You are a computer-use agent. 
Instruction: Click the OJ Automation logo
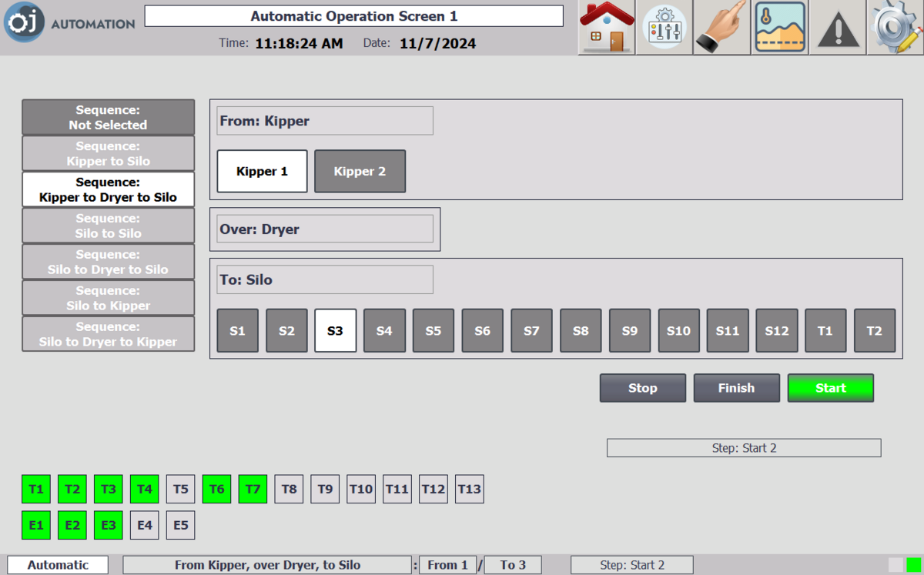coord(69,23)
